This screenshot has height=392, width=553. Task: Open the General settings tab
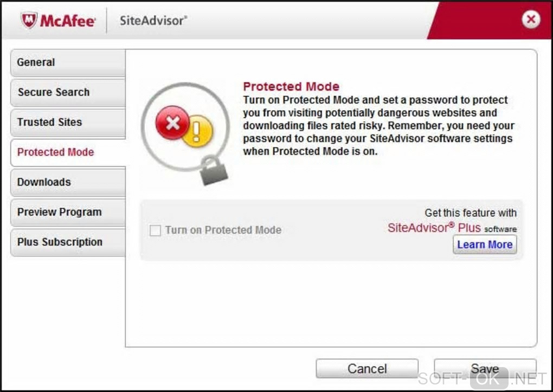68,62
